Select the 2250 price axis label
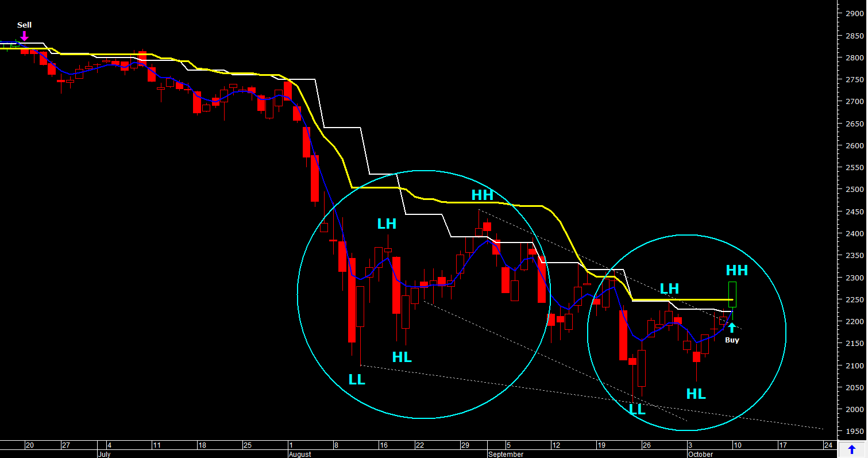Viewport: 868px width, 458px height. pos(854,299)
